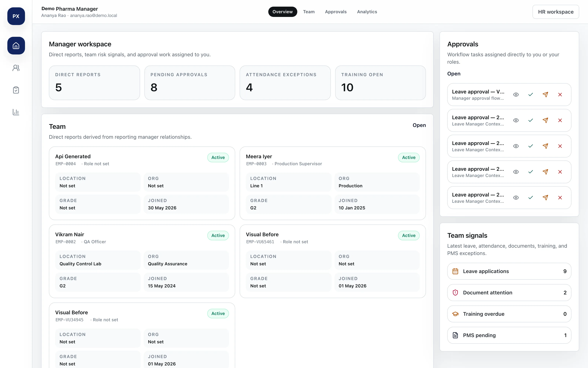Viewport: 588px width, 368px height.
Task: Click the PX logo badge
Action: point(16,16)
